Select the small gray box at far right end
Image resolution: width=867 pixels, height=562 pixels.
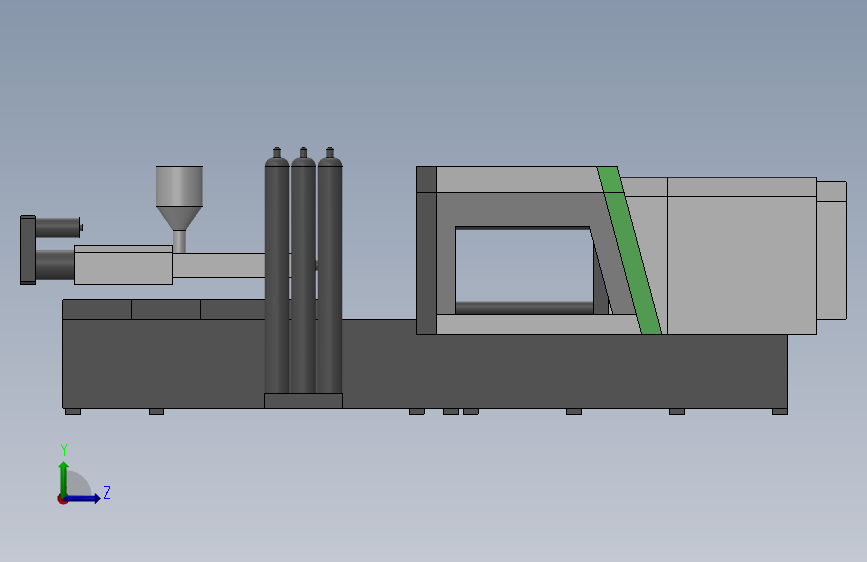(832, 250)
